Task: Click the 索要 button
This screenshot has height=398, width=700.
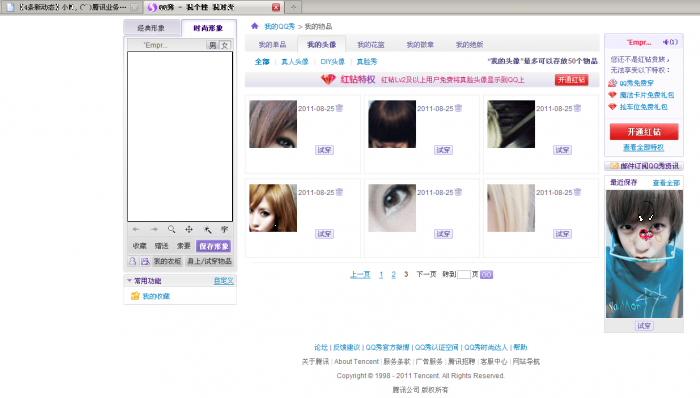Action: pos(183,246)
